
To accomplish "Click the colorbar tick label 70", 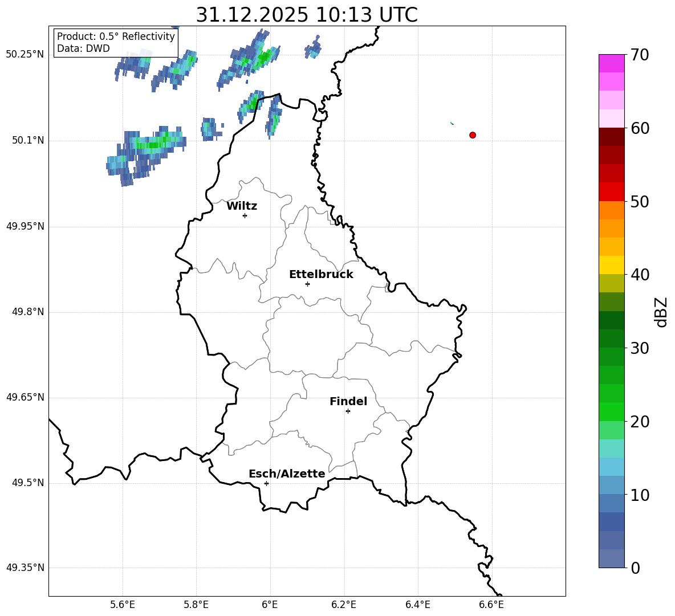I will point(640,55).
